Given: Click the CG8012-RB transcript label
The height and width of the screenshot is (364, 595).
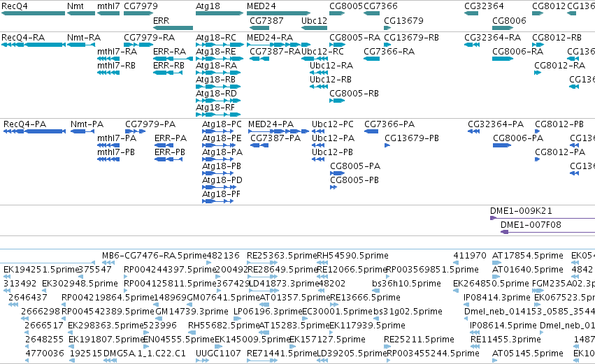Looking at the screenshot, I should (557, 38).
